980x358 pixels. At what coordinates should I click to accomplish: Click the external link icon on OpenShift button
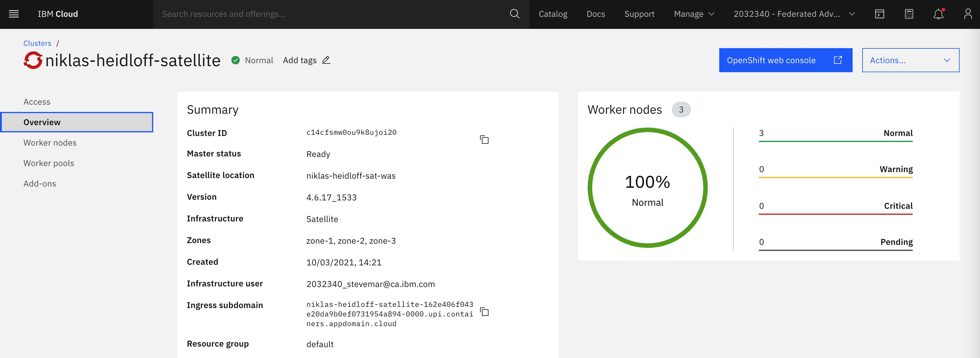(837, 60)
